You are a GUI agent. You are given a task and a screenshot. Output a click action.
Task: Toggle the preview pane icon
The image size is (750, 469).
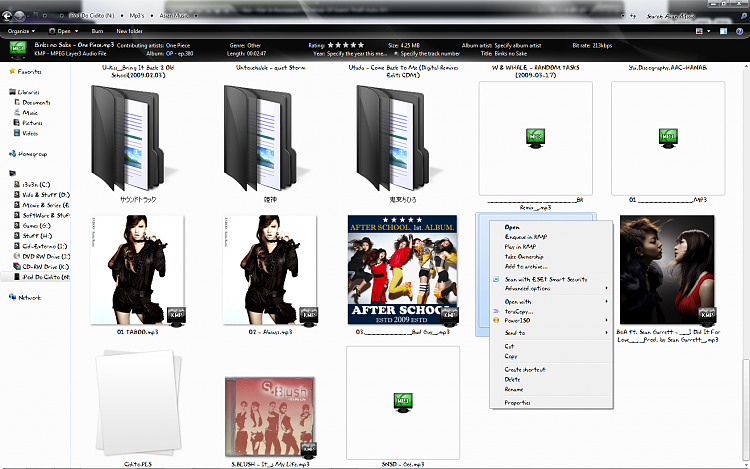[723, 31]
